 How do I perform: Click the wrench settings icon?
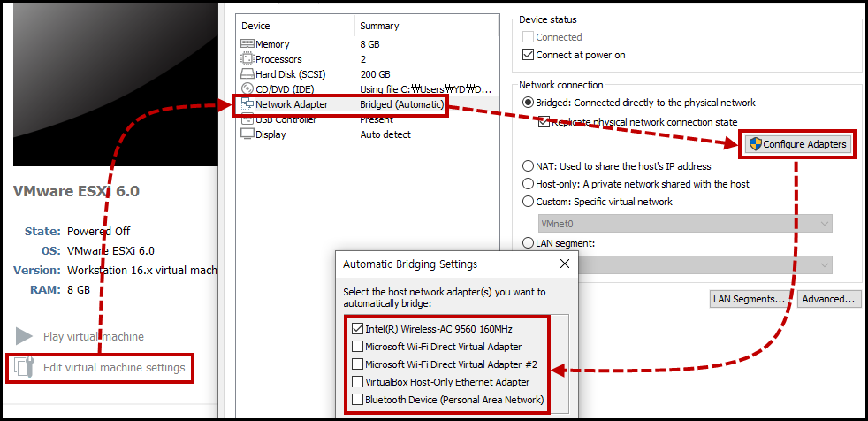[25, 368]
